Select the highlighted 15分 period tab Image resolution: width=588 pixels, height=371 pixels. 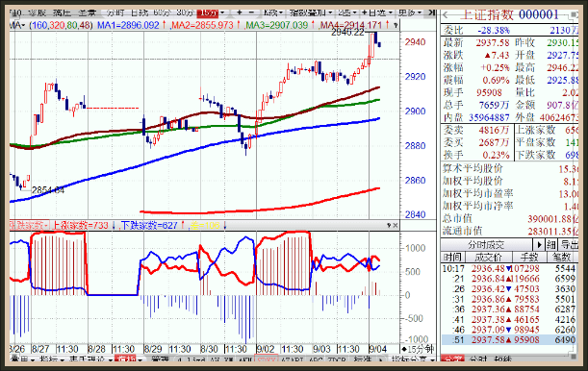[x=207, y=12]
